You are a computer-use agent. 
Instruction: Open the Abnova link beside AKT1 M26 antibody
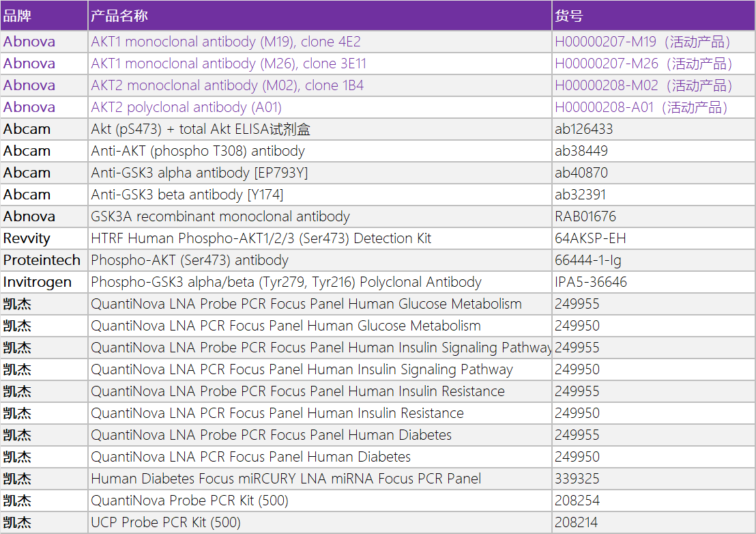29,64
